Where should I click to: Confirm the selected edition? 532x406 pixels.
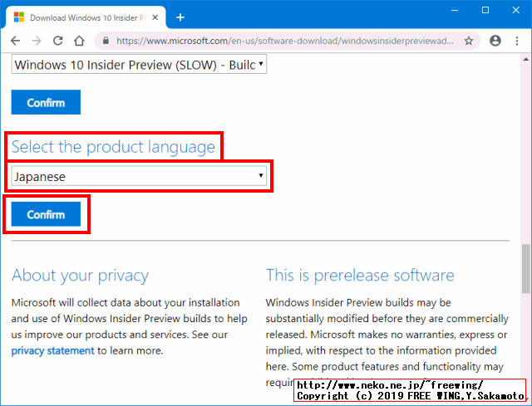click(x=46, y=102)
